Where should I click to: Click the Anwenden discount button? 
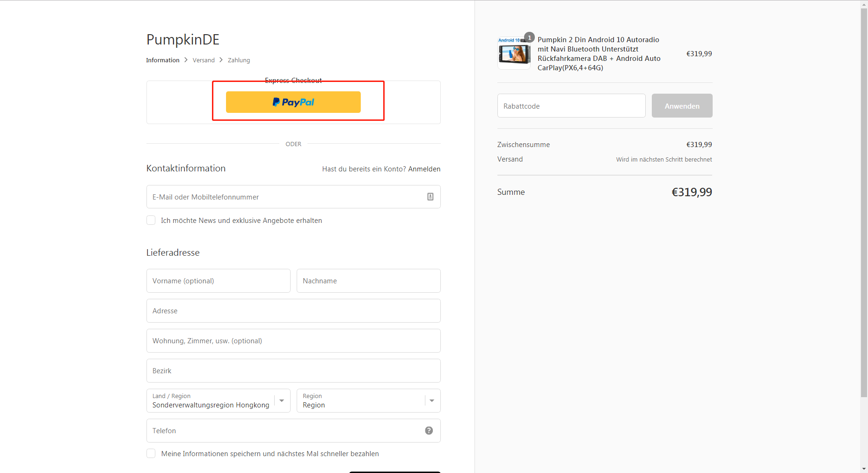point(682,105)
